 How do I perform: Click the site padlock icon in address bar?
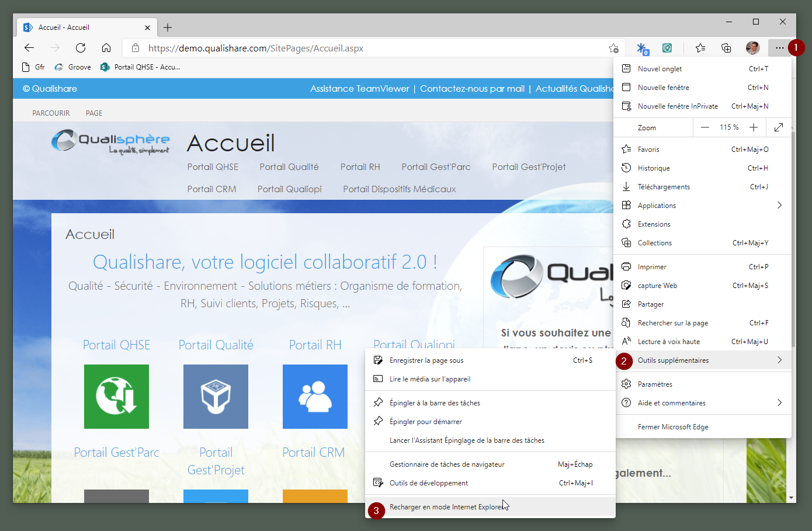click(136, 48)
